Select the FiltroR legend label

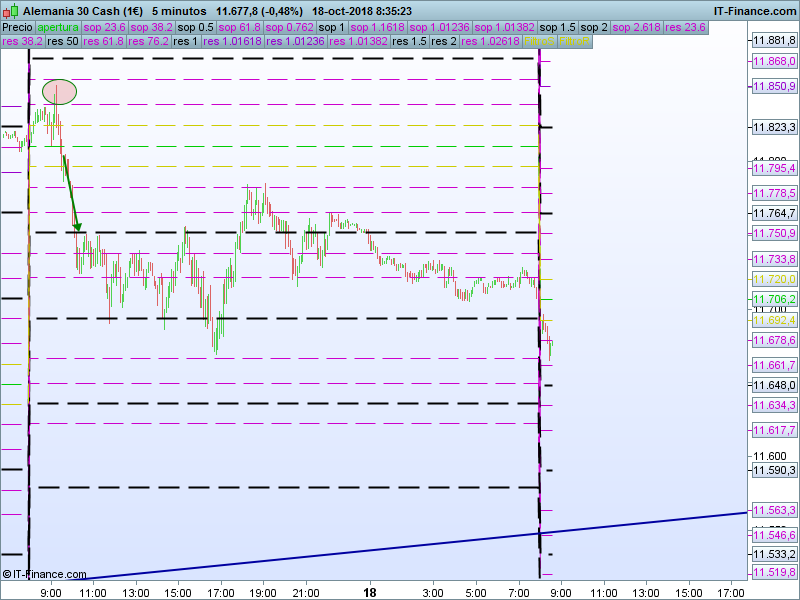click(575, 42)
